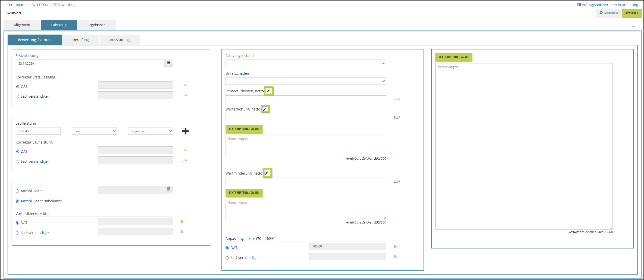The height and width of the screenshot is (280, 644).
Task: Switch to the Ergebnisse tab
Action: coord(96,25)
